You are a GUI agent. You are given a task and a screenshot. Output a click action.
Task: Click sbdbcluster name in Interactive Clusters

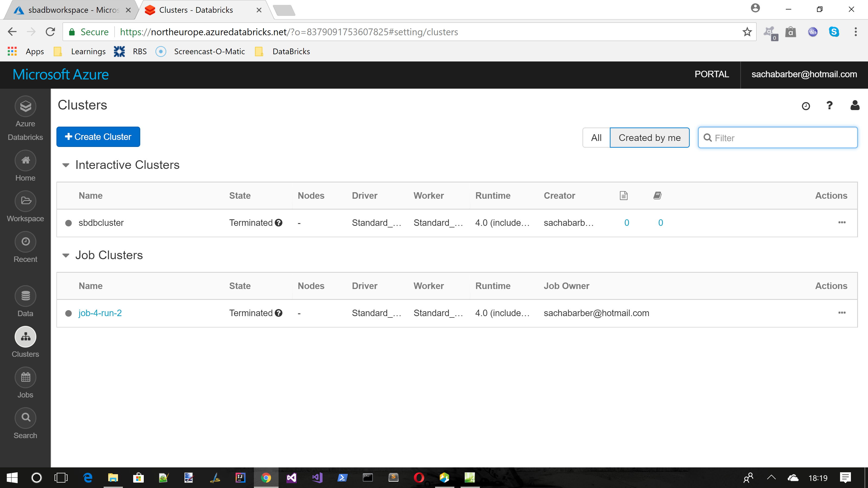pyautogui.click(x=101, y=223)
